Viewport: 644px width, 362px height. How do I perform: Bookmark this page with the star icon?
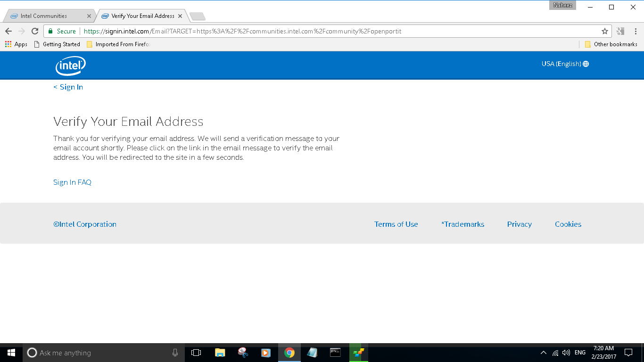(x=604, y=31)
